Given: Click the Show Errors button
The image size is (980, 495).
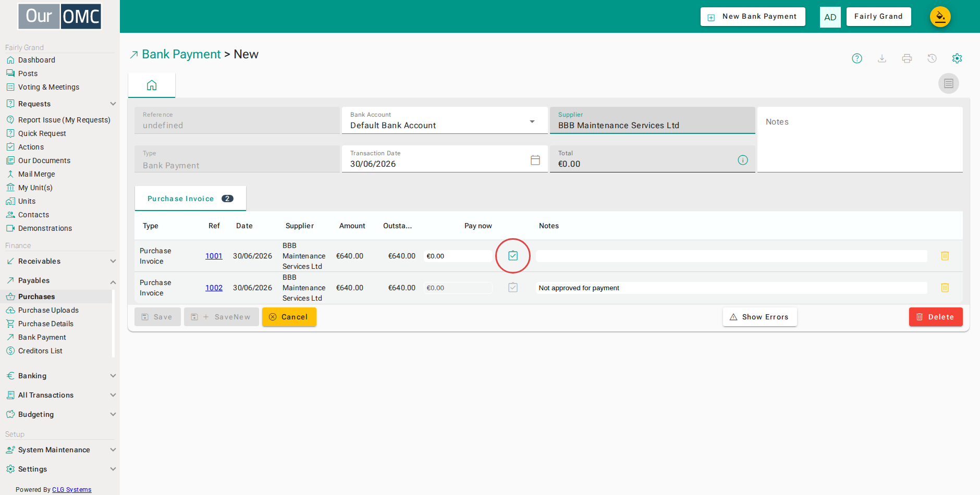Looking at the screenshot, I should click(759, 317).
